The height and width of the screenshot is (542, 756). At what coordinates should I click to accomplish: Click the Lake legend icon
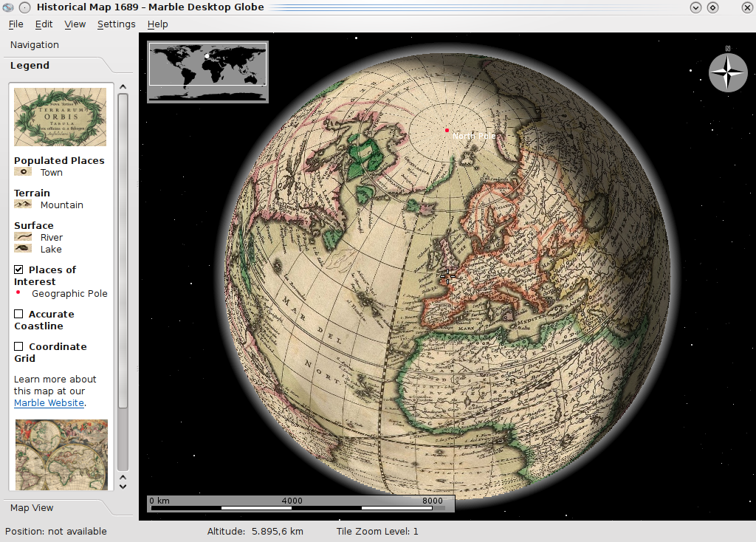(23, 249)
